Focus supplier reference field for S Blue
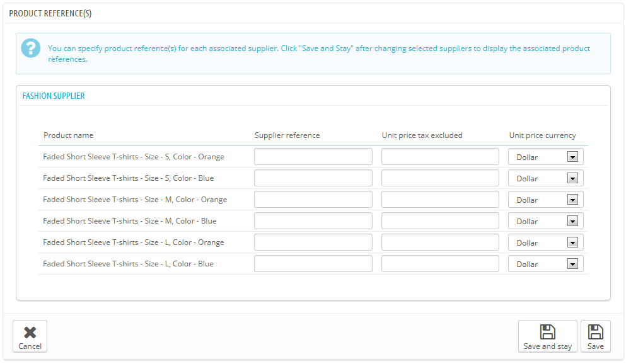This screenshot has height=364, width=626. coord(313,178)
